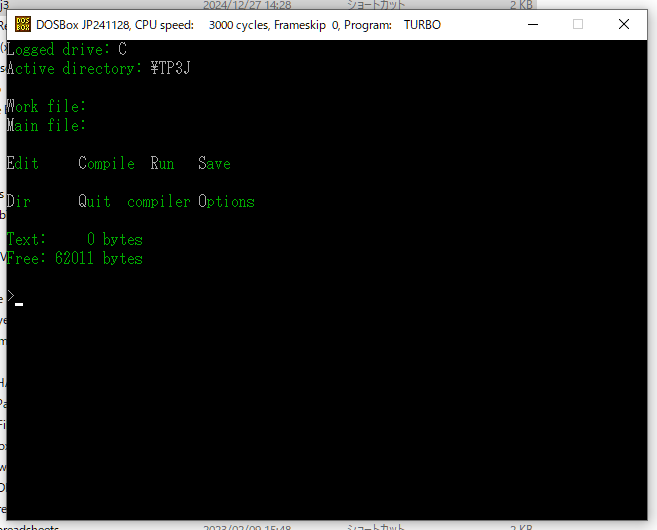
Task: Click the Main file label
Action: point(46,125)
